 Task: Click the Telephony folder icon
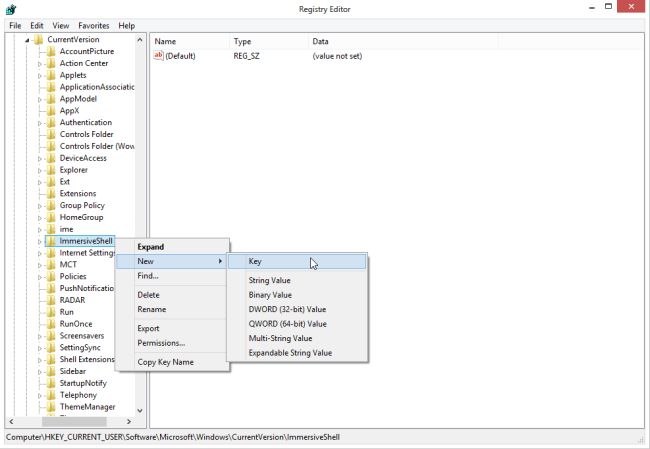tap(51, 395)
